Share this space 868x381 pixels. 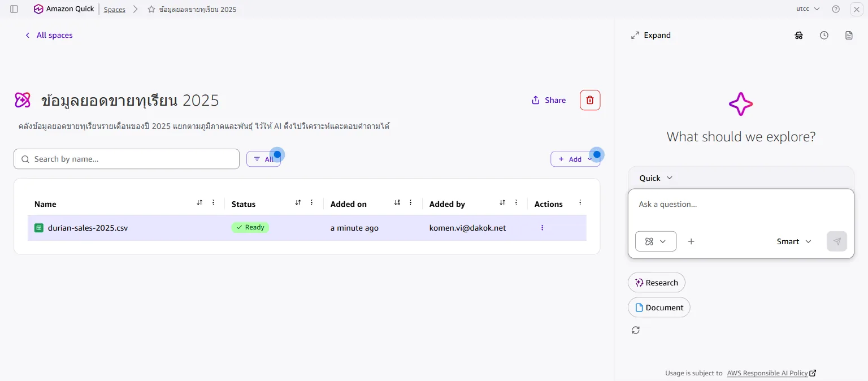[x=549, y=100]
